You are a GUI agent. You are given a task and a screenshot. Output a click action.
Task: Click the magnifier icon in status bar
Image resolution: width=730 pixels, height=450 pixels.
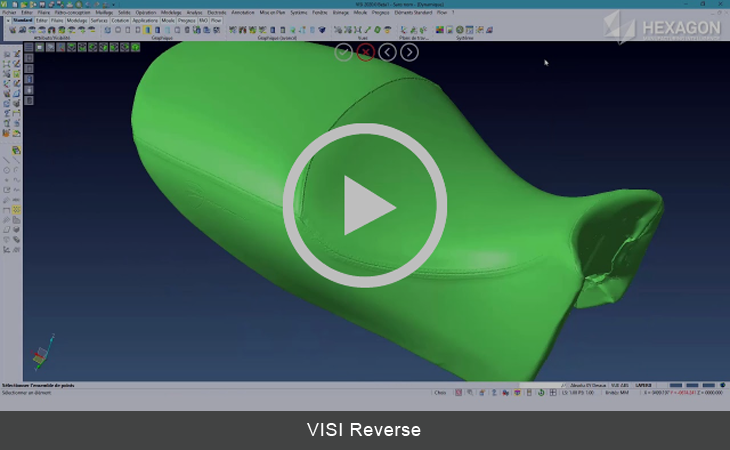coord(470,393)
